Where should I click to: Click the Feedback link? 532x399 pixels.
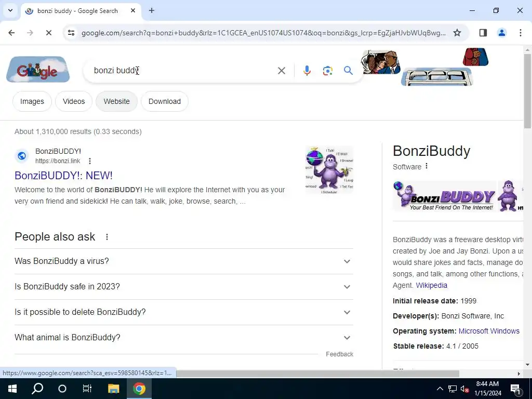339,354
